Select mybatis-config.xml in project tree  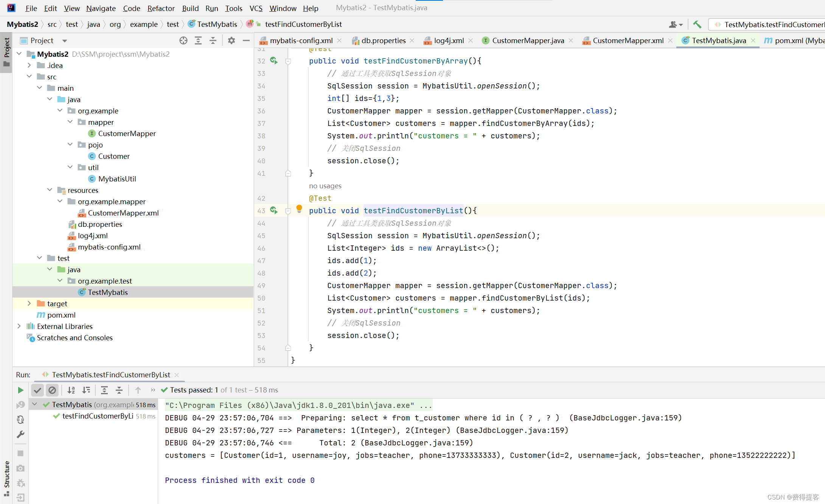point(109,247)
